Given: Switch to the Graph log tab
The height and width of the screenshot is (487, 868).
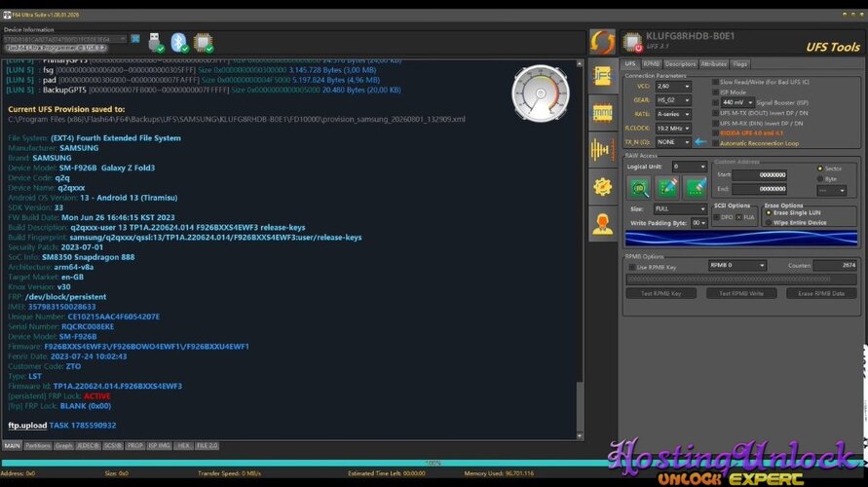Looking at the screenshot, I should coord(63,445).
